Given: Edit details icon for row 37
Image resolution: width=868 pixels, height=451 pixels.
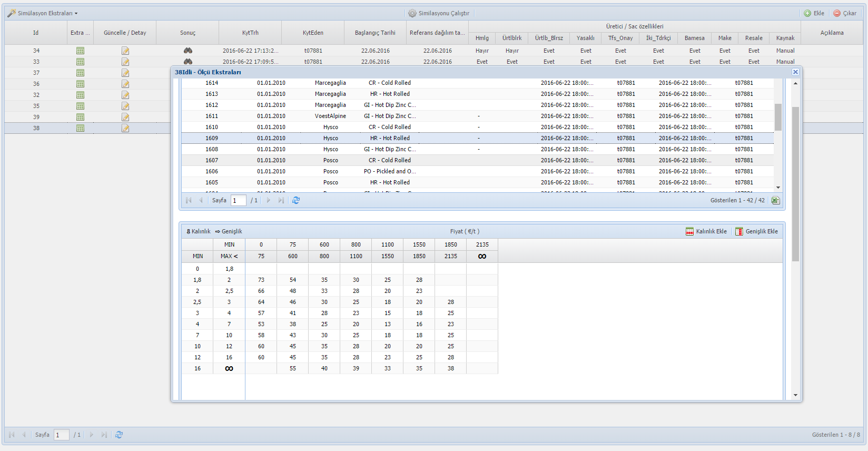Looking at the screenshot, I should pos(125,73).
